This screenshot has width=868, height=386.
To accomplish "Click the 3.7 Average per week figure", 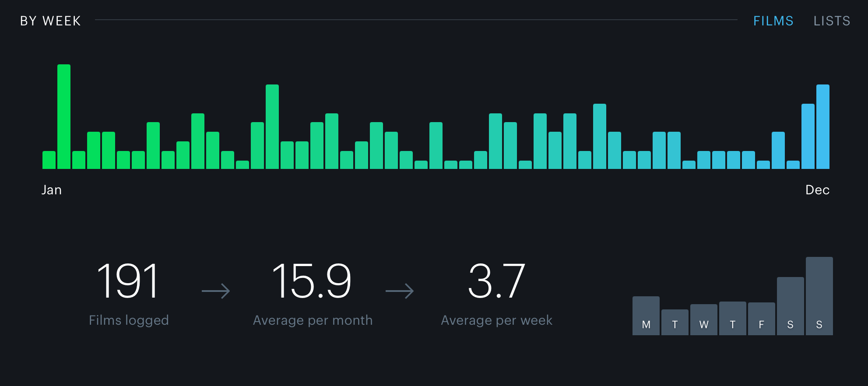I will [496, 281].
